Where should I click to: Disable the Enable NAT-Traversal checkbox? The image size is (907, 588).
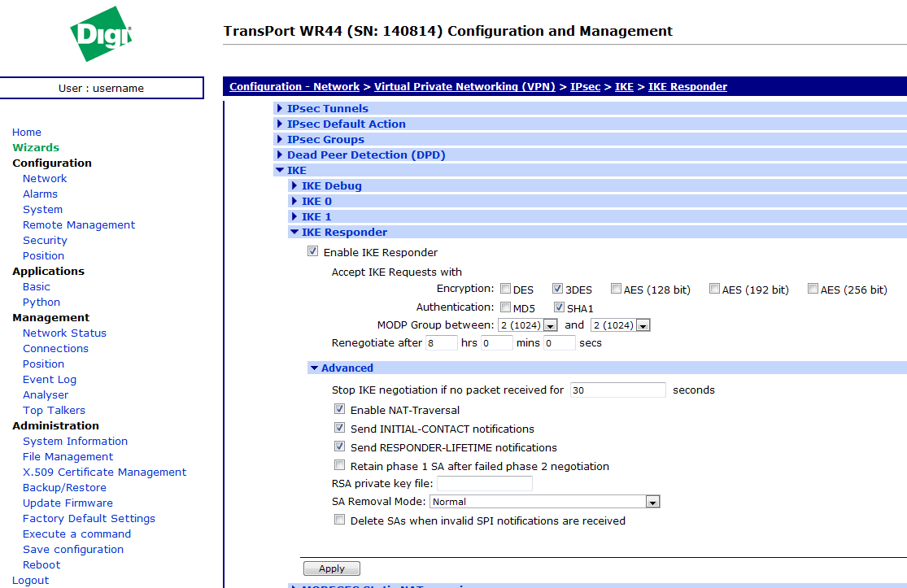click(x=340, y=410)
